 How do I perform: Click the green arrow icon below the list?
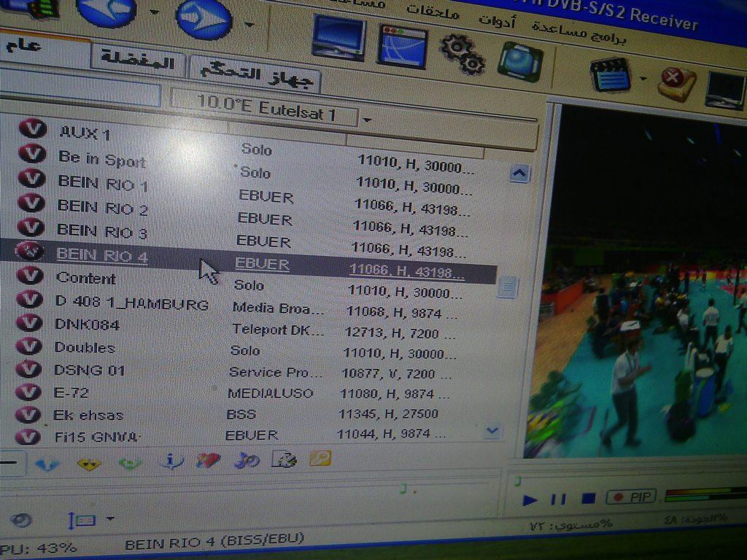[130, 463]
